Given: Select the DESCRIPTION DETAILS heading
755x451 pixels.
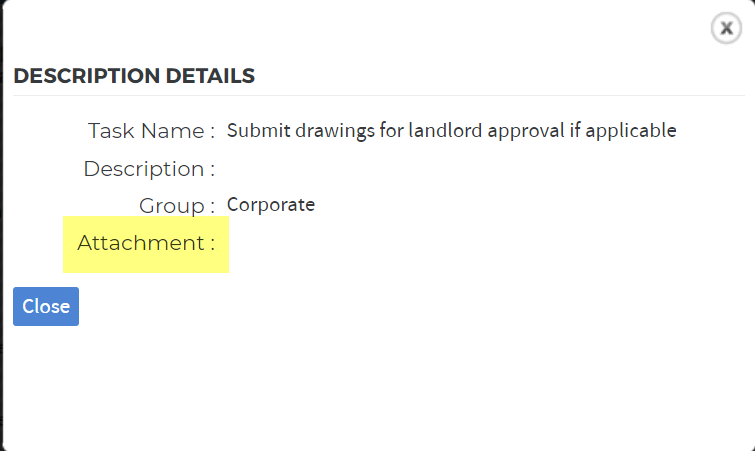Looking at the screenshot, I should tap(134, 76).
